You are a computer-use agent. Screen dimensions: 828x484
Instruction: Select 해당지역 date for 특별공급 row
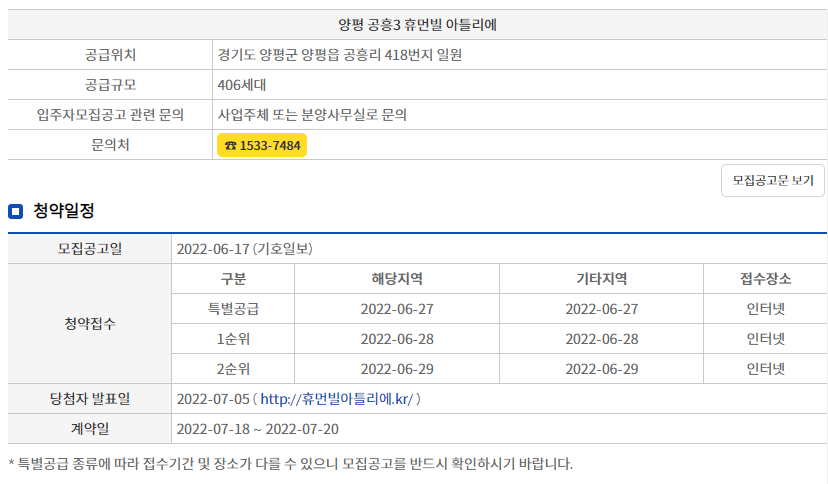pos(397,309)
